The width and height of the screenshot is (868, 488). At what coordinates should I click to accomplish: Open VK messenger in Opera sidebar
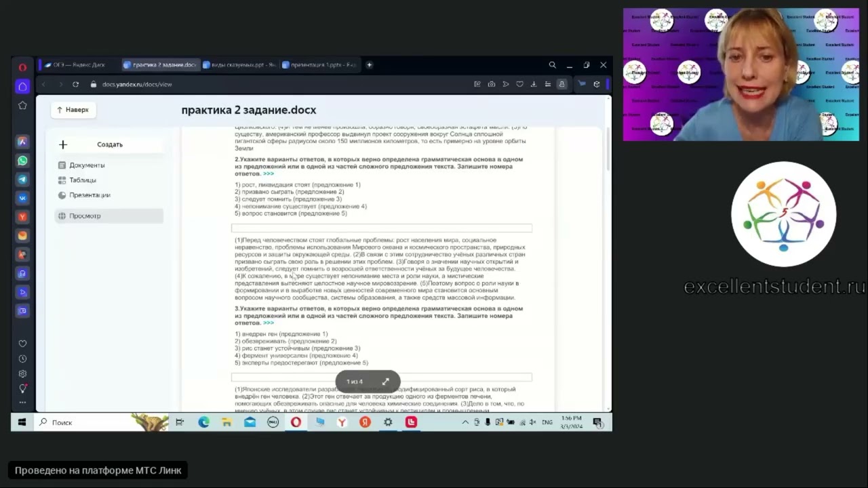pyautogui.click(x=22, y=199)
